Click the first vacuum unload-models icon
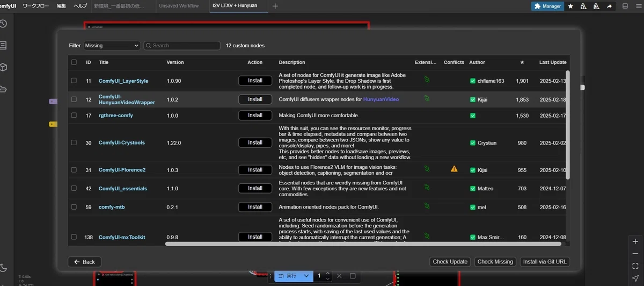 point(583,6)
